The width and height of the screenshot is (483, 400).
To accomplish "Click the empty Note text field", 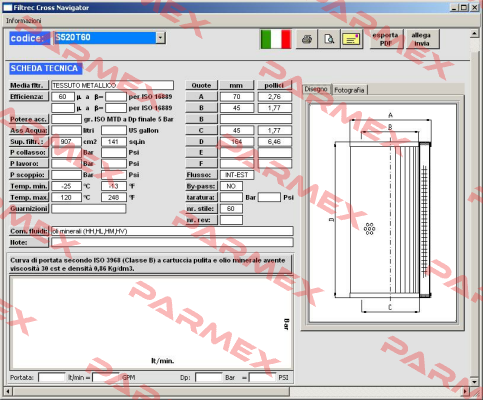I will (172, 242).
